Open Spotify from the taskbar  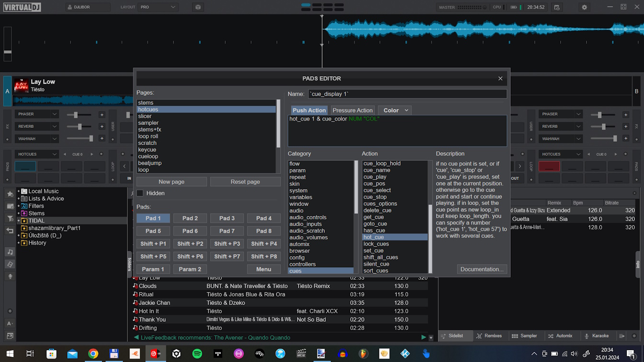[197, 354]
